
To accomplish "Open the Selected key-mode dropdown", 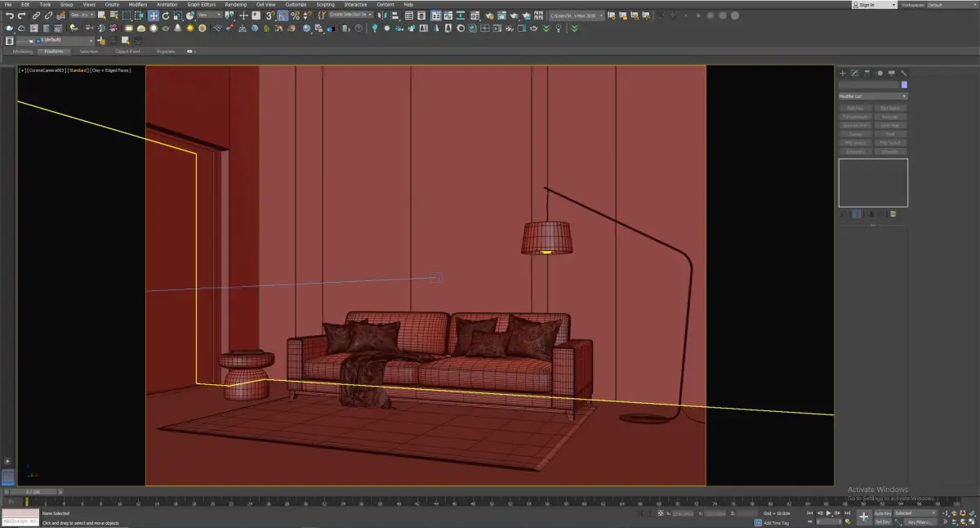I will [915, 513].
